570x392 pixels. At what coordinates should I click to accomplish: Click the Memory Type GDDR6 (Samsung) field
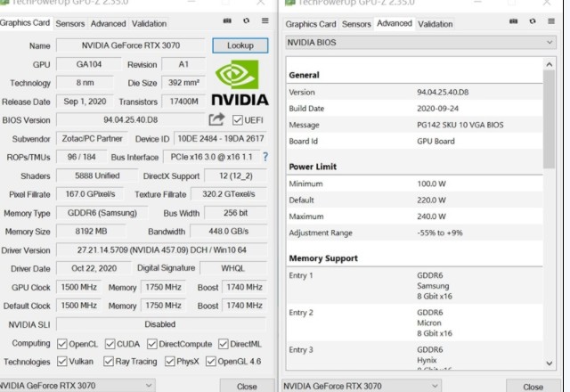click(x=102, y=213)
